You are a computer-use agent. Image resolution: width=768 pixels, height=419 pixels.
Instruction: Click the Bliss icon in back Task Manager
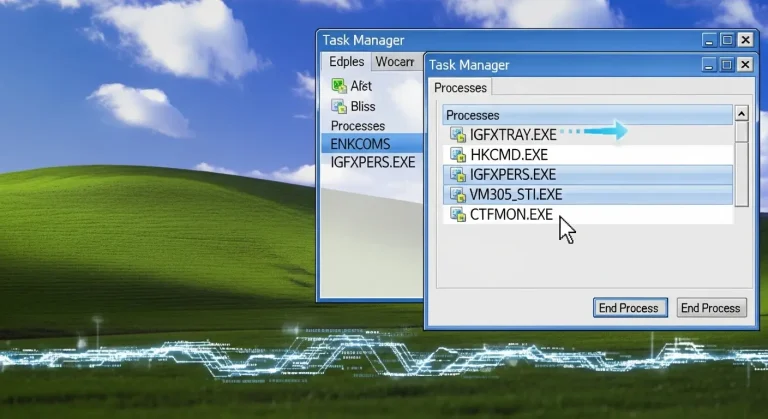pyautogui.click(x=339, y=106)
